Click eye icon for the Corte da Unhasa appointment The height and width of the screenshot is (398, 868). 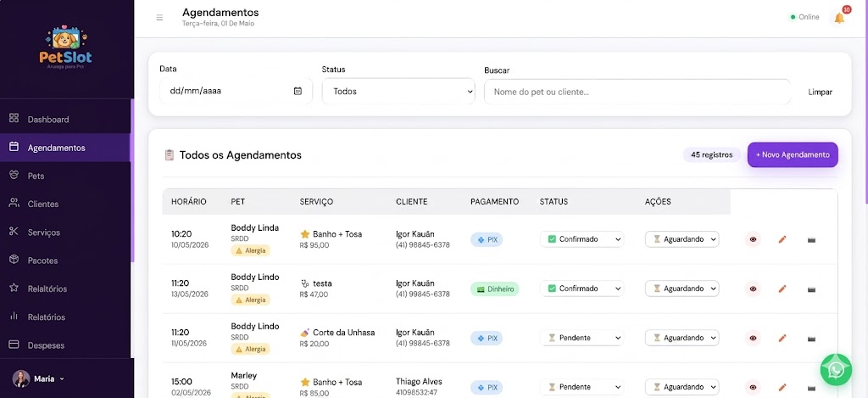tap(753, 338)
